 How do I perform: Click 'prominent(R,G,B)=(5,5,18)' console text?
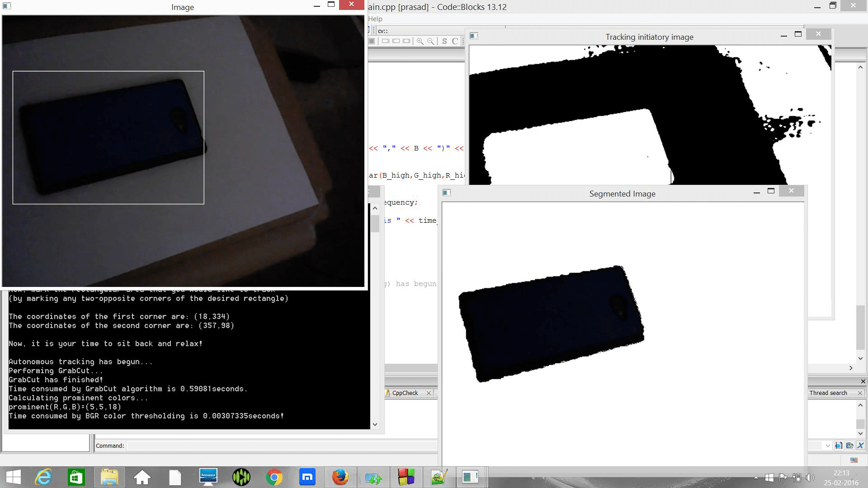click(x=65, y=407)
